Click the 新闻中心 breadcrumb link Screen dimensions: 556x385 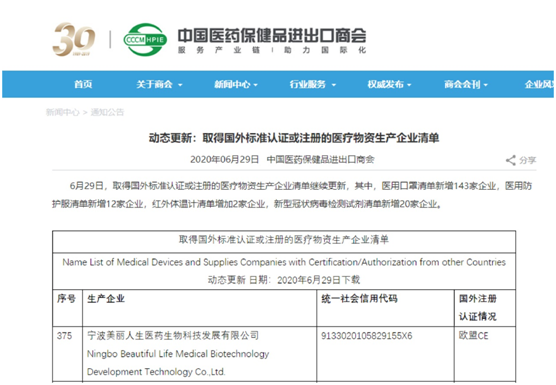tap(62, 112)
